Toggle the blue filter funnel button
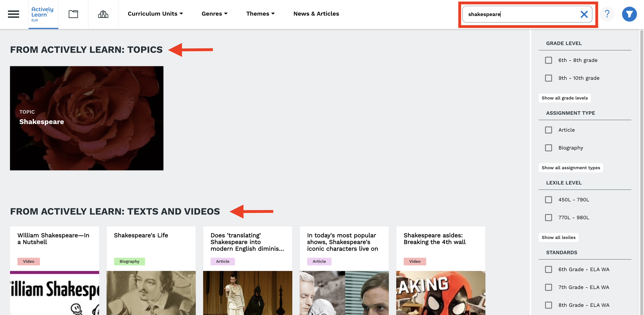The image size is (644, 315). click(629, 14)
